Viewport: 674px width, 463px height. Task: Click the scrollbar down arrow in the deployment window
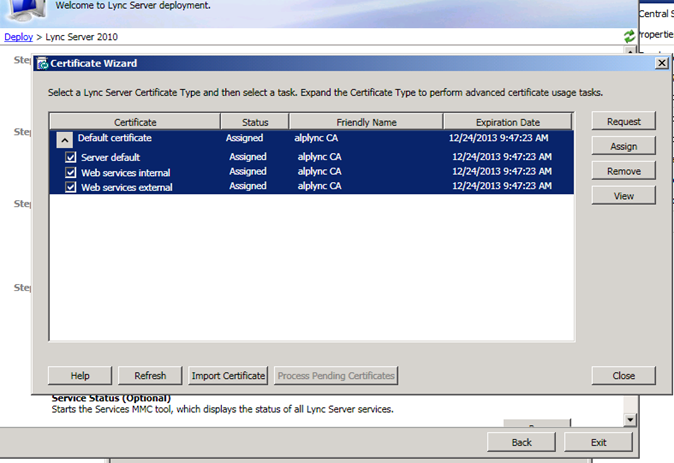[x=630, y=420]
